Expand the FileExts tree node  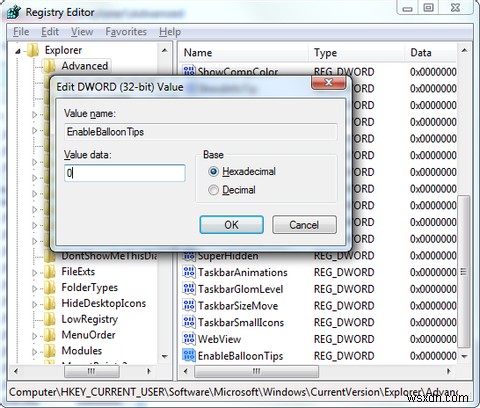click(x=35, y=272)
